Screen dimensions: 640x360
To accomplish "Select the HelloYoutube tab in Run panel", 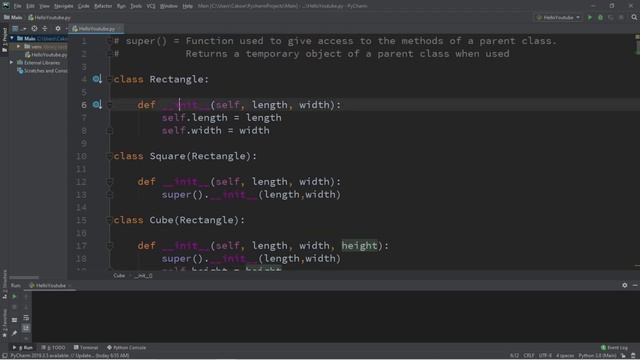I will click(x=49, y=286).
